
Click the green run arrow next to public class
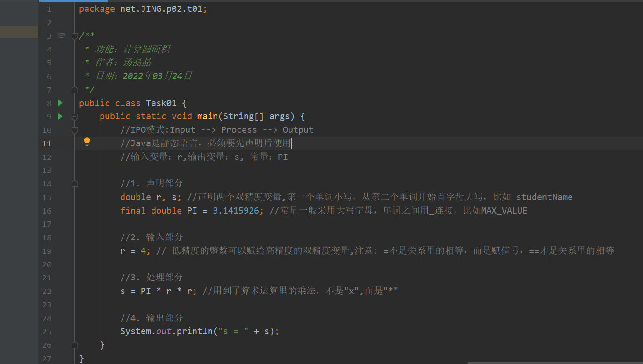(60, 103)
